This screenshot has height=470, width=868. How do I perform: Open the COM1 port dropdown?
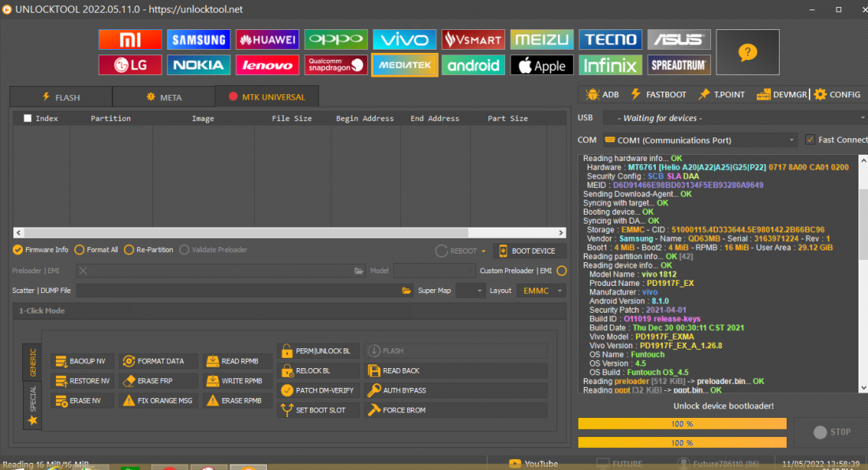[x=700, y=141]
